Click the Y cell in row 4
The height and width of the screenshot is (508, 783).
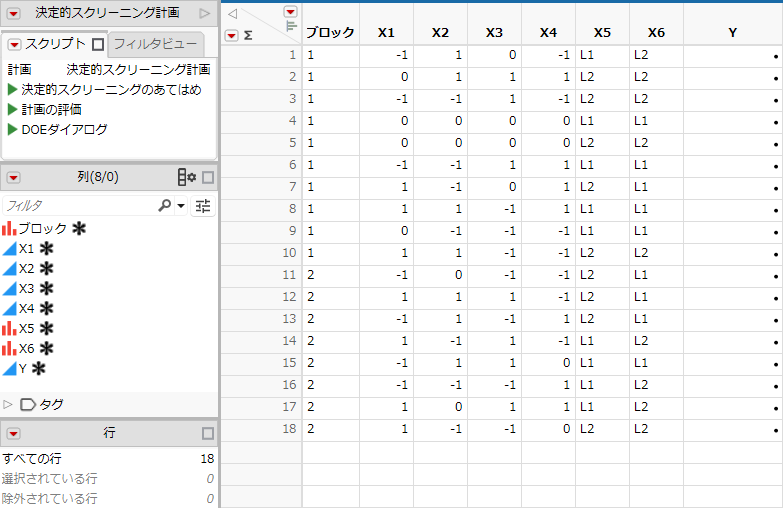click(x=733, y=120)
